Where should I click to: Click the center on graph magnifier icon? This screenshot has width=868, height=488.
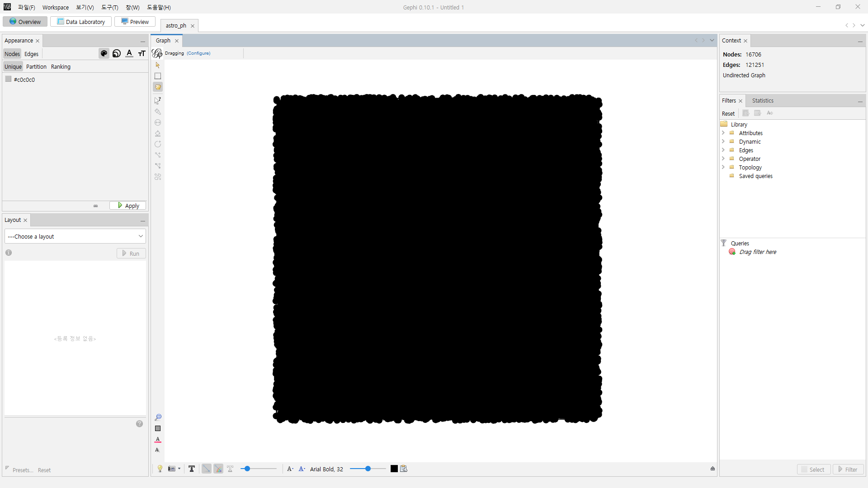tap(158, 417)
